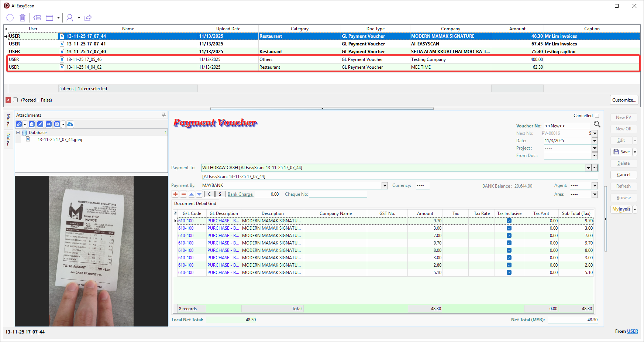Click the magnifier search icon near Voucher No
The image size is (644, 342).
click(x=597, y=124)
